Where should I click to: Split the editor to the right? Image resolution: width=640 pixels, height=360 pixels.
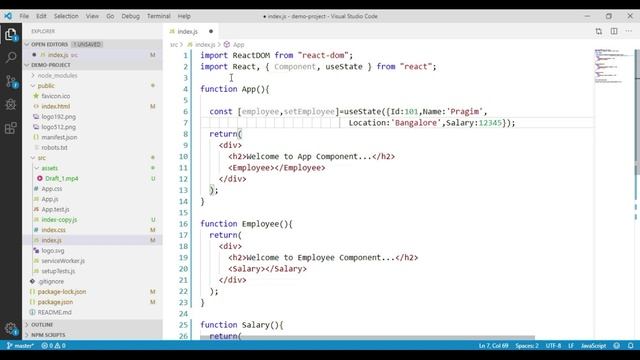[x=614, y=31]
